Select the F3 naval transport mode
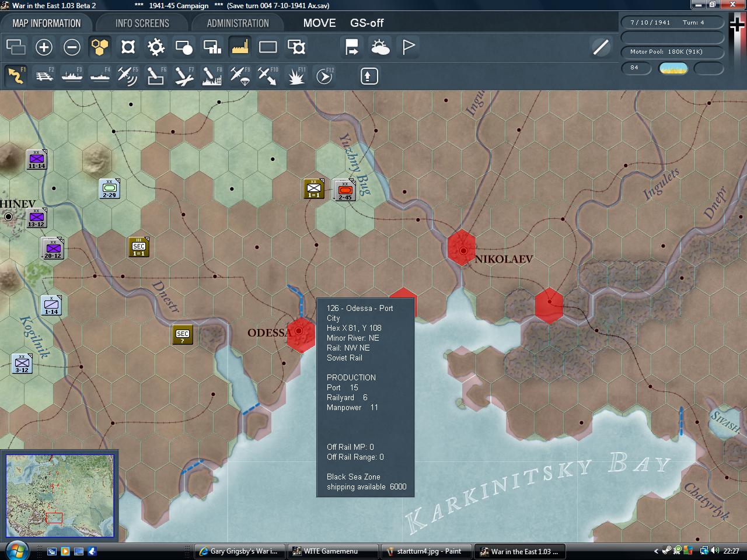 click(x=72, y=76)
